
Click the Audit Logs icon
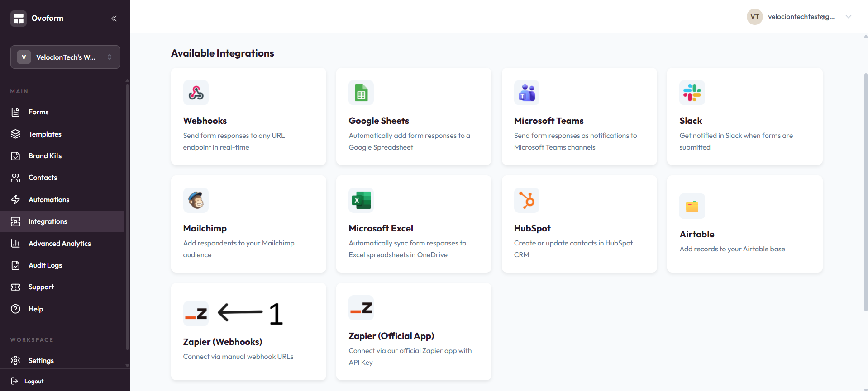(x=15, y=265)
